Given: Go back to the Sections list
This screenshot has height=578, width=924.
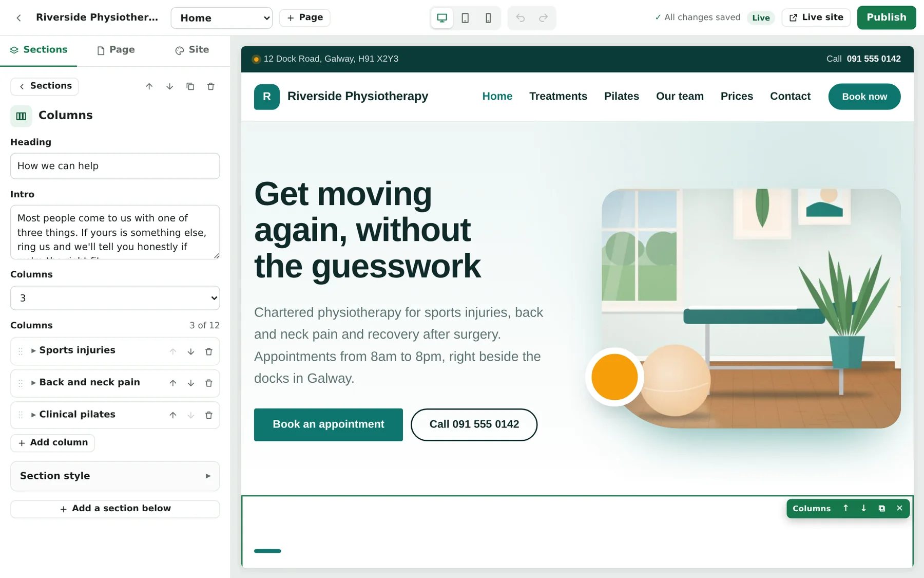Looking at the screenshot, I should 45,86.
